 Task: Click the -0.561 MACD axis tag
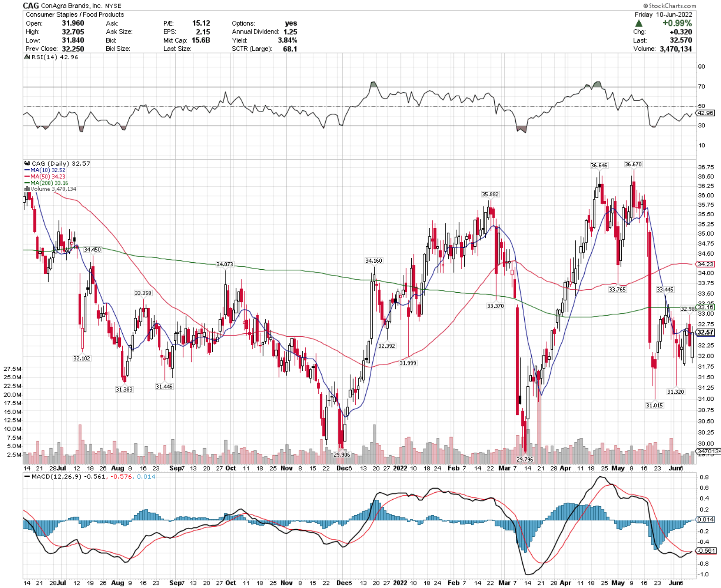tap(705, 551)
